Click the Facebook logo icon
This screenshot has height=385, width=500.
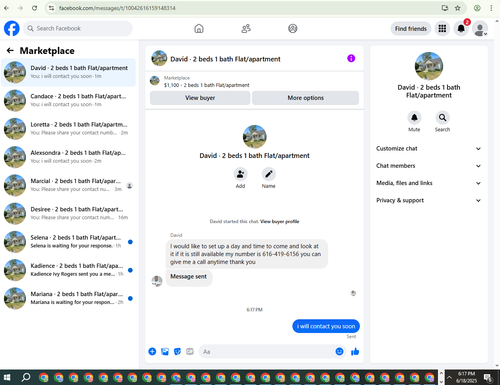point(12,28)
